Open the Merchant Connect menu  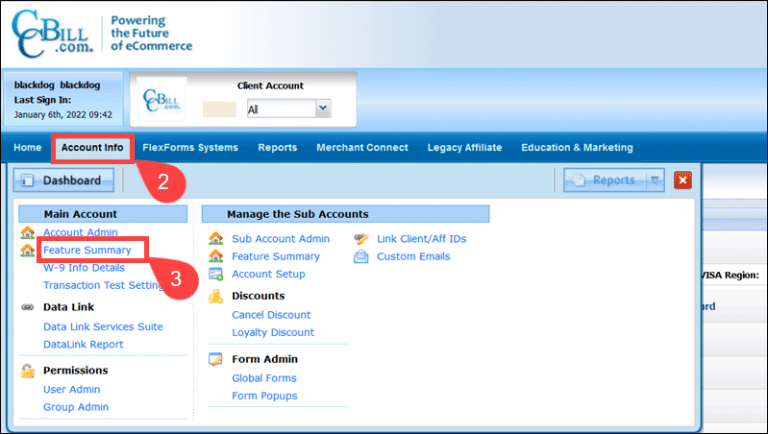(x=362, y=148)
